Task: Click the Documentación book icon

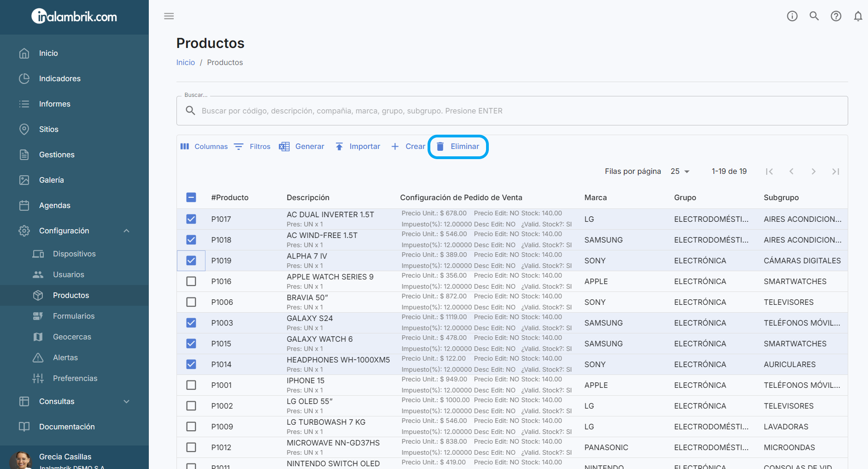Action: point(24,427)
